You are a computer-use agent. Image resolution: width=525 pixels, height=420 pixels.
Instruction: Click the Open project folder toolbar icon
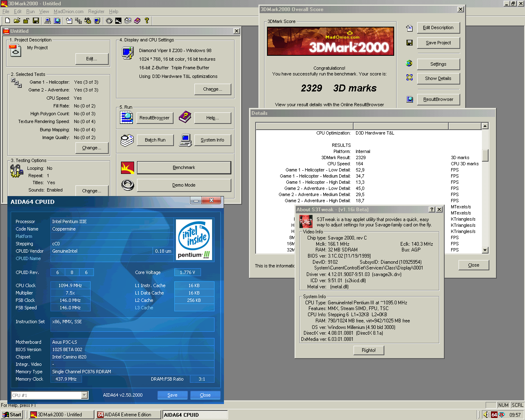coord(17,21)
